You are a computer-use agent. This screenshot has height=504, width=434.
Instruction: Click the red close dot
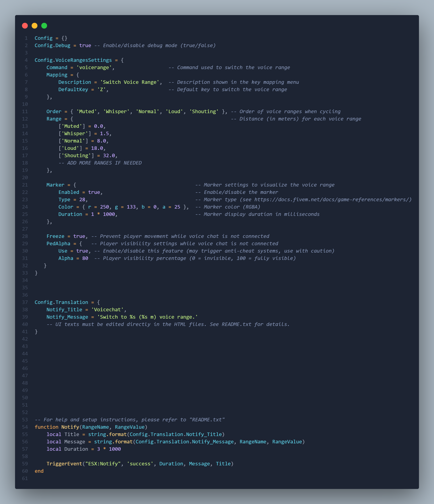(25, 25)
